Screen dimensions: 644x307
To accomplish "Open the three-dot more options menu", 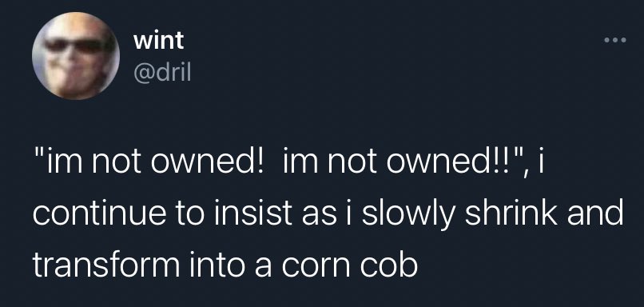I will point(616,40).
